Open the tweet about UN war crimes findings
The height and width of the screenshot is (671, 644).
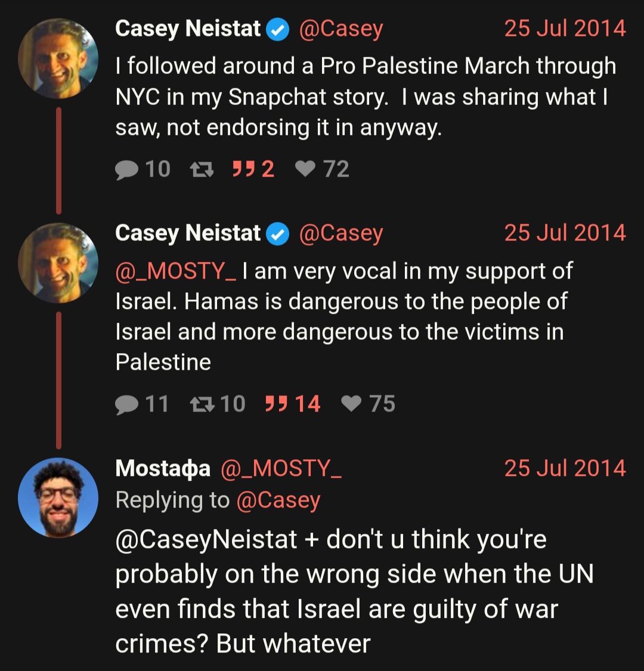(354, 591)
